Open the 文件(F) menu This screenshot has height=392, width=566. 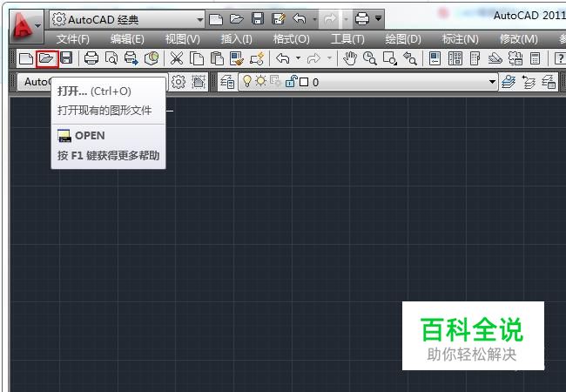pos(72,39)
